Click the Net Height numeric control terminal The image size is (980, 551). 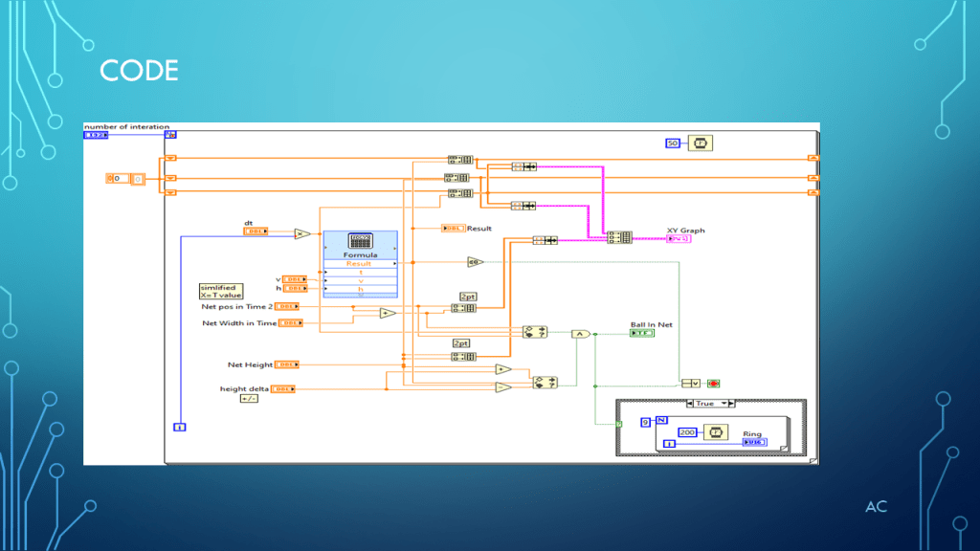[287, 364]
